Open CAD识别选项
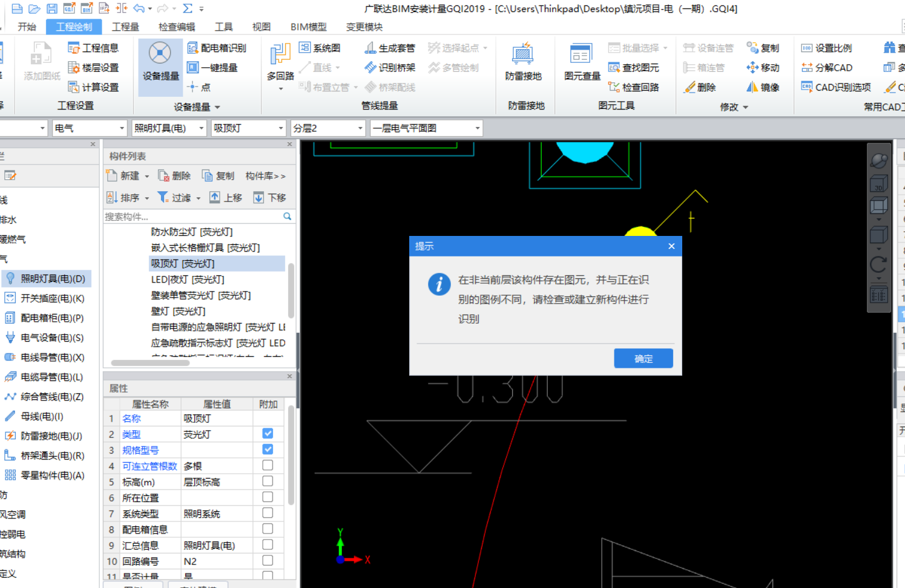Image resolution: width=905 pixels, height=588 pixels. tap(836, 87)
